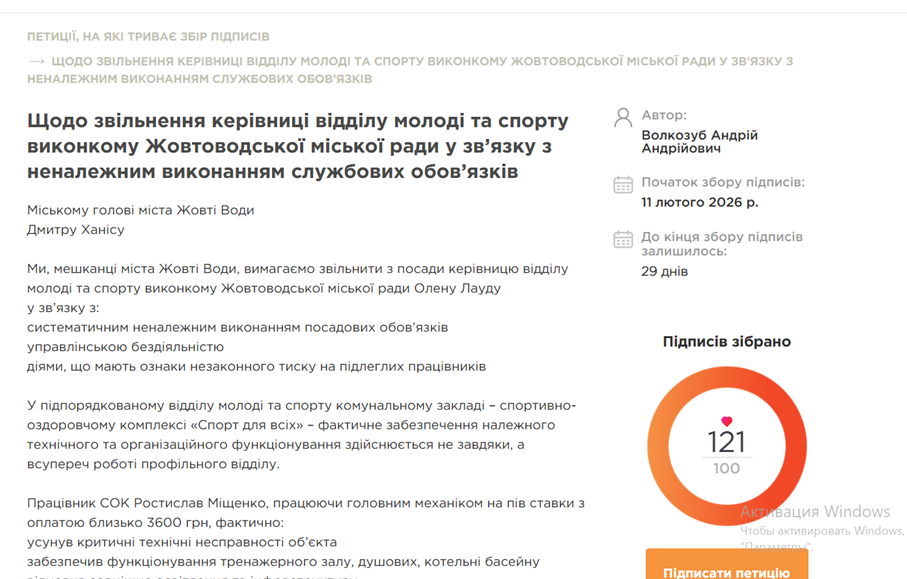The image size is (907, 579).
Task: Click the paragraph about 'Спорт для всіх' complex
Action: [300, 435]
